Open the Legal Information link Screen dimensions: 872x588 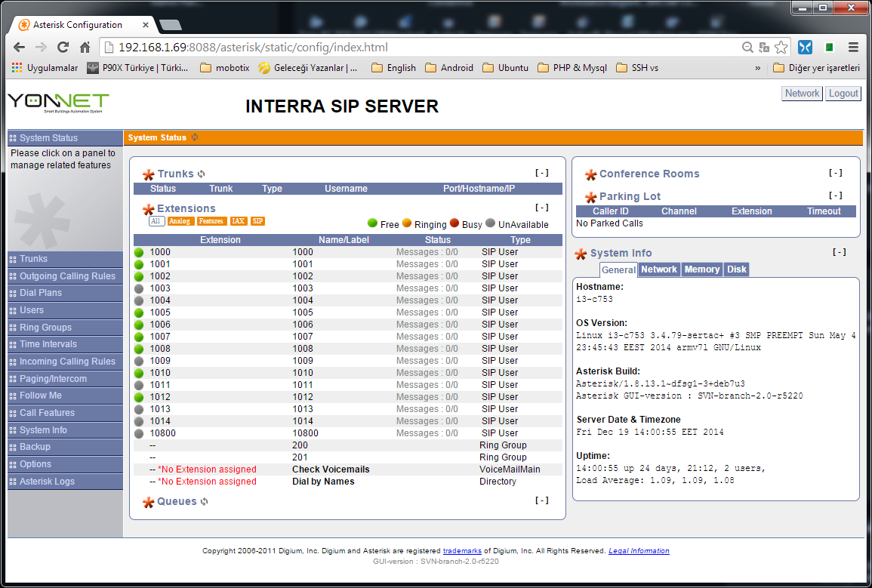point(639,551)
